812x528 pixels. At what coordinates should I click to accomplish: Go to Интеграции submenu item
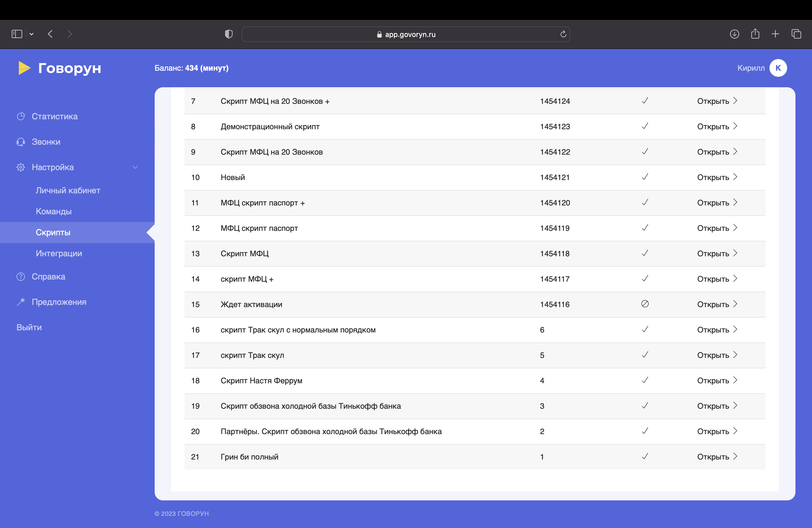[59, 254]
